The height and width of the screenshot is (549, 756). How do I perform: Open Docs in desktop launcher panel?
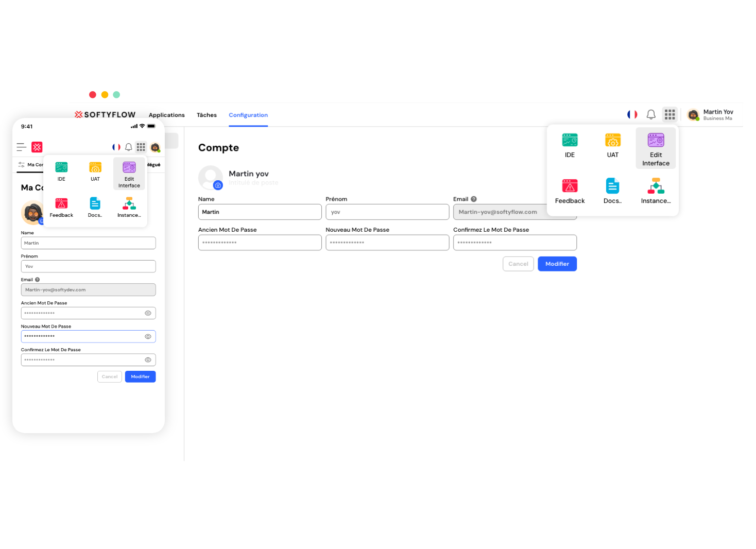point(612,191)
